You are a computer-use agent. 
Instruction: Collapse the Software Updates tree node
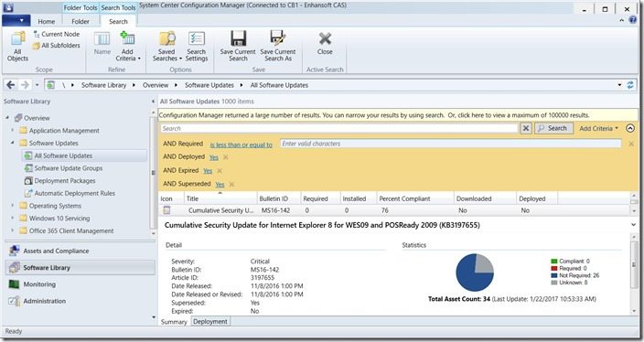coord(13,143)
